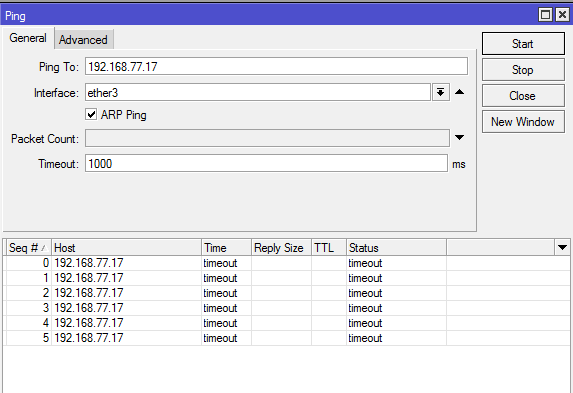Expand the Packet Count field arrow
This screenshot has width=573, height=393.
pos(459,137)
